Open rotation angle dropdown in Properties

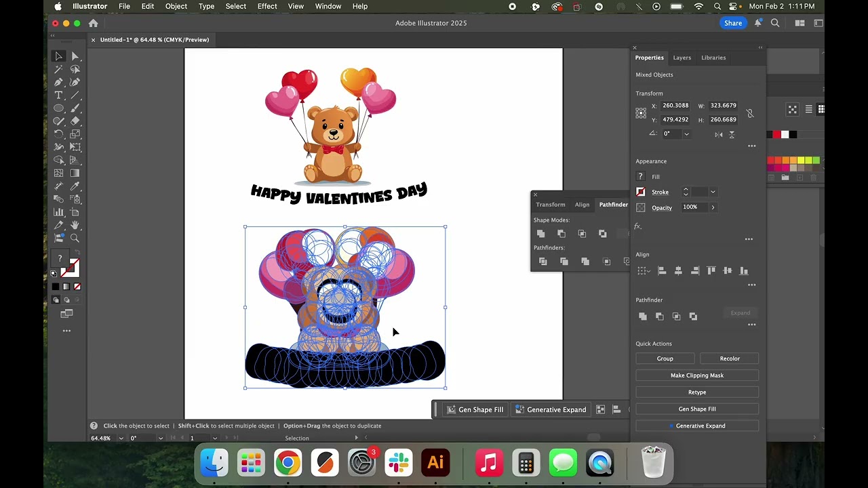(x=686, y=134)
